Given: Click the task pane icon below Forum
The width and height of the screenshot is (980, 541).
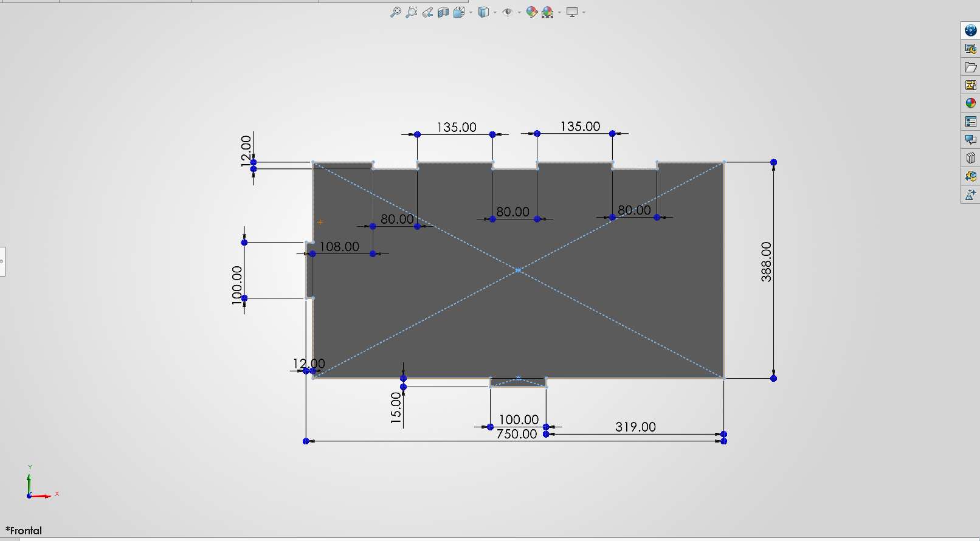Looking at the screenshot, I should pyautogui.click(x=971, y=158).
